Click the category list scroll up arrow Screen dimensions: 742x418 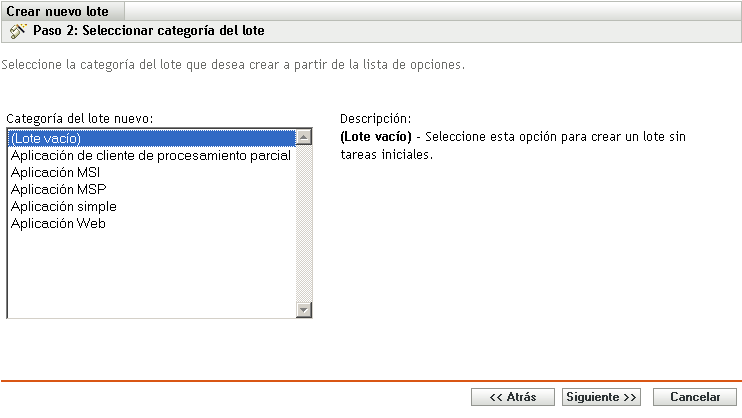coord(306,137)
